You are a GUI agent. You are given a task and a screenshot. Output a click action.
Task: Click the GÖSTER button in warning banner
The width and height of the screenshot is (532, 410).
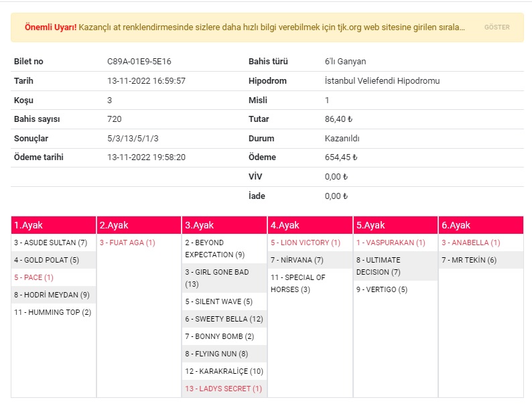coord(496,27)
